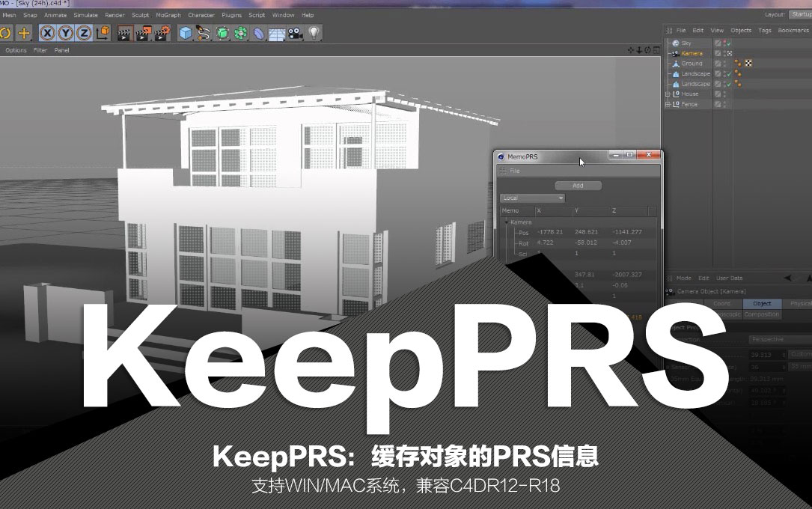Viewport: 812px width, 509px height.
Task: Toggle the Landscape object's green checkmark
Action: pos(728,74)
